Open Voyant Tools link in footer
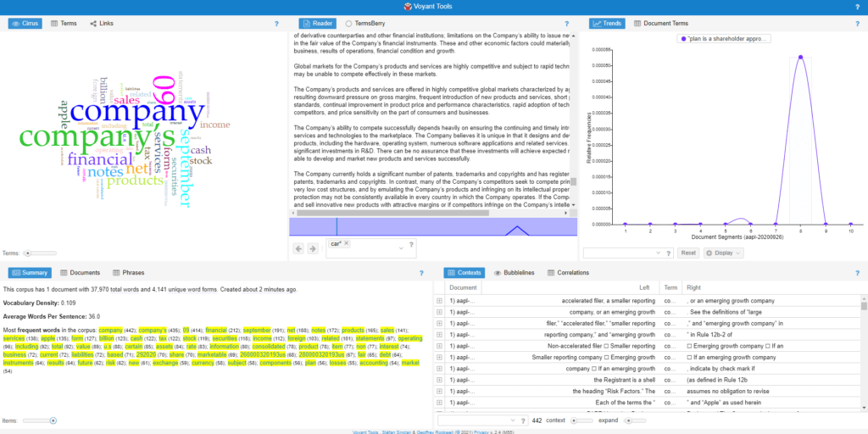The height and width of the screenshot is (434, 868). (365, 431)
